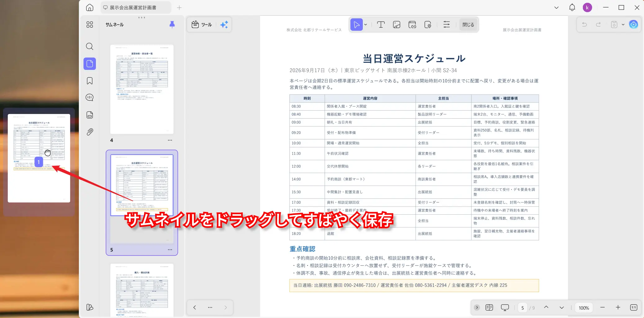Select the Link insert tool
Image resolution: width=644 pixels, height=318 pixels.
(412, 25)
